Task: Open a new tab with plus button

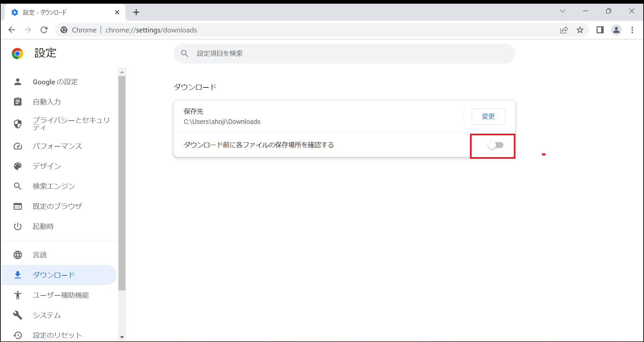Action: (136, 12)
